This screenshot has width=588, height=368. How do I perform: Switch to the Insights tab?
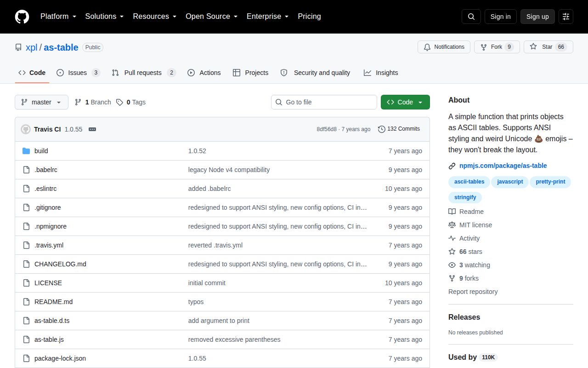(x=381, y=73)
